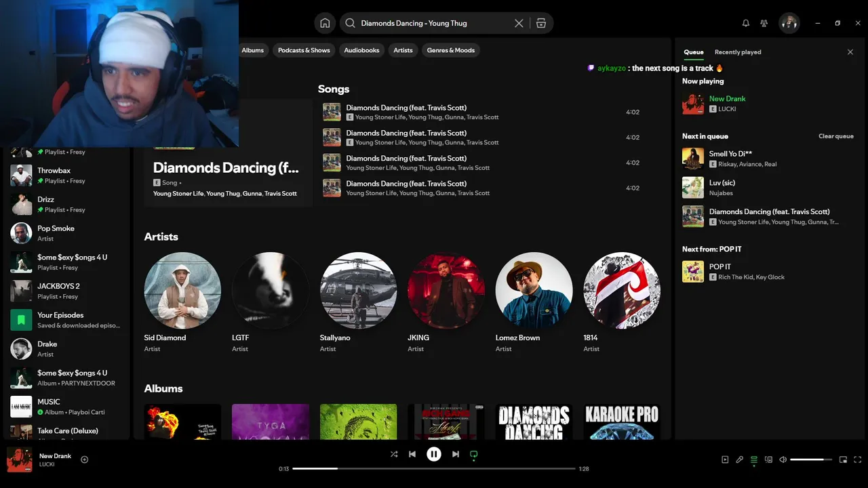Open Drake artist in the sidebar

point(66,349)
